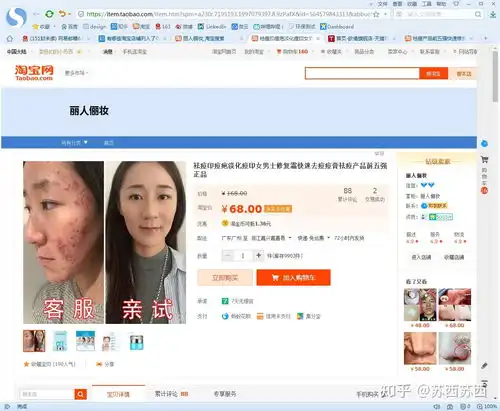Open the 工具 browser menu
This screenshot has height=411, width=500.
(x=426, y=4)
